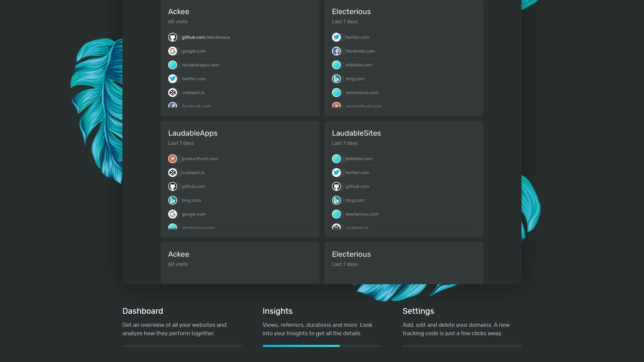644x362 pixels.
Task: Click the progress bar under Dashboard
Action: [182, 346]
